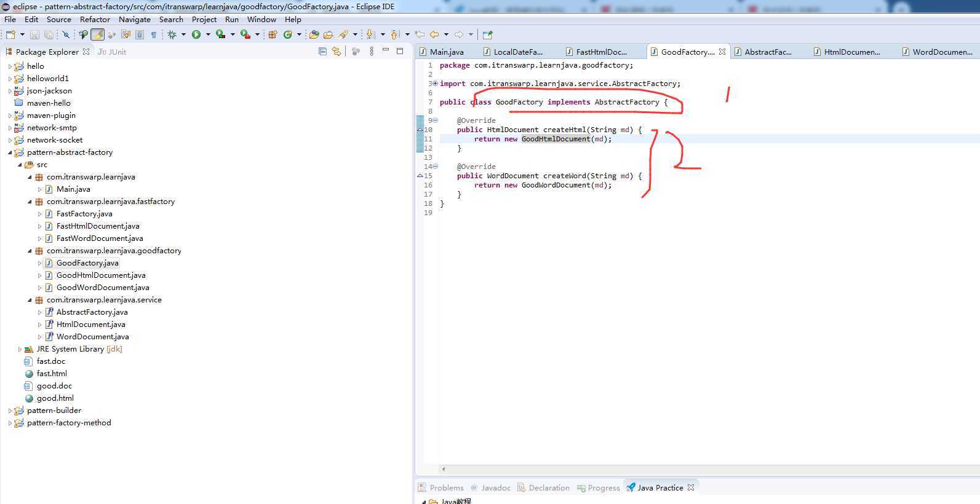Collapse the createHtml method fold marker
This screenshot has height=504, width=980.
pos(436,120)
